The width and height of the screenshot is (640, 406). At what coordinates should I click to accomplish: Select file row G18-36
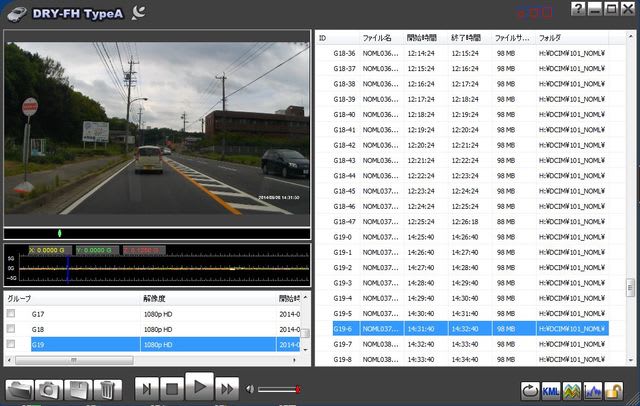[470, 53]
